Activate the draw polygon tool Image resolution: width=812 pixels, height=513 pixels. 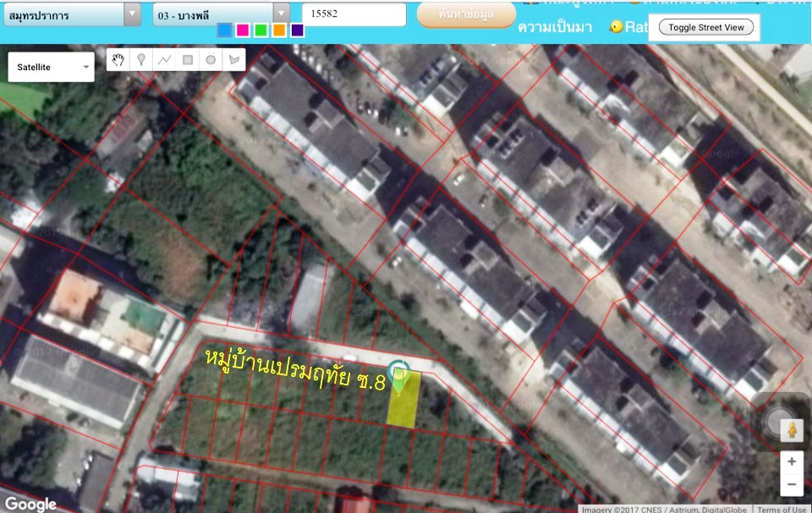point(234,60)
